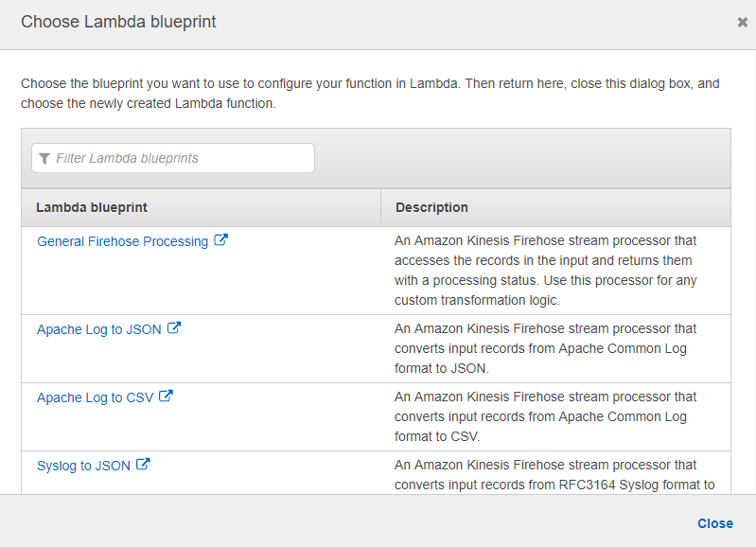Screen dimensions: 756x547
Task: Click external link icon next to Apache Log to CSV
Action: pos(166,396)
